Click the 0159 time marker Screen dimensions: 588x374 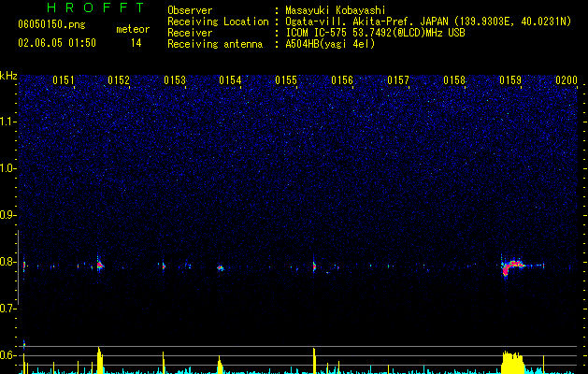[x=510, y=80]
